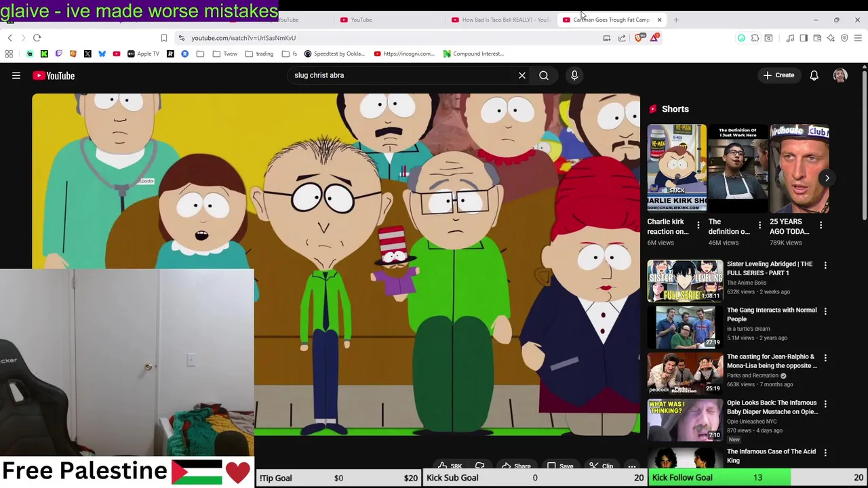This screenshot has width=868, height=488.
Task: Open the browser main hamburger menu
Action: (x=858, y=38)
